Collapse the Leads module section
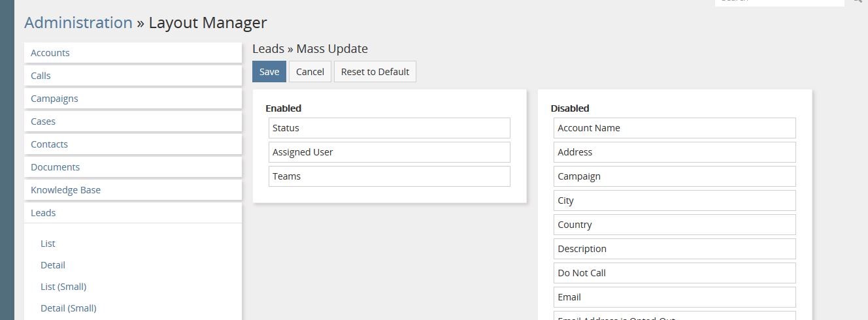The height and width of the screenshot is (320, 868). tap(43, 213)
